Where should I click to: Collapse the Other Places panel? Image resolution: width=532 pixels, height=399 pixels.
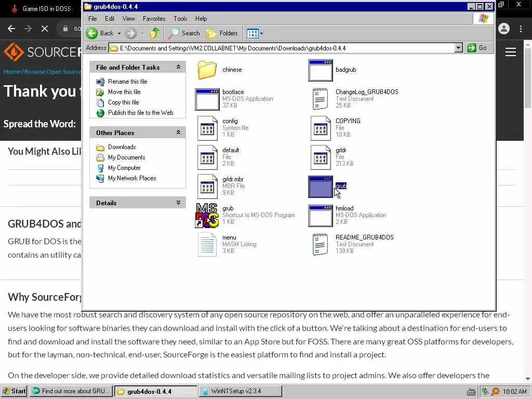pyautogui.click(x=179, y=132)
